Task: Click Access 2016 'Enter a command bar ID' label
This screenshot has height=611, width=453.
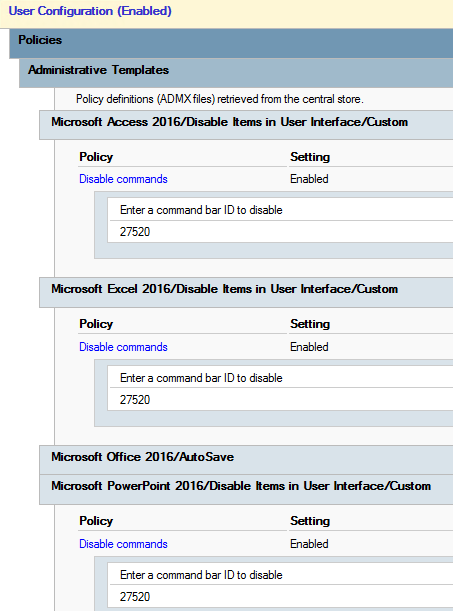Action: 201,210
